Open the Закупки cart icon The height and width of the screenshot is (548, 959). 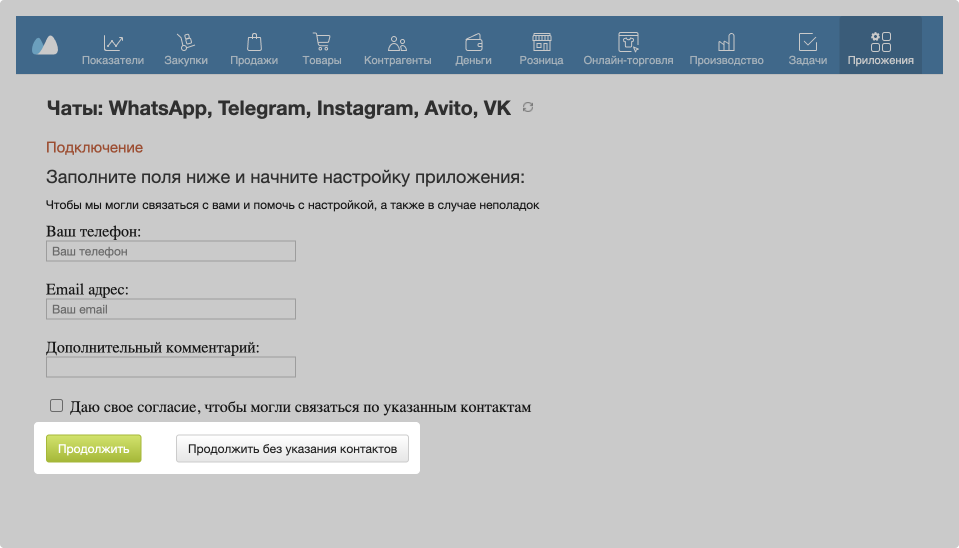(x=185, y=42)
